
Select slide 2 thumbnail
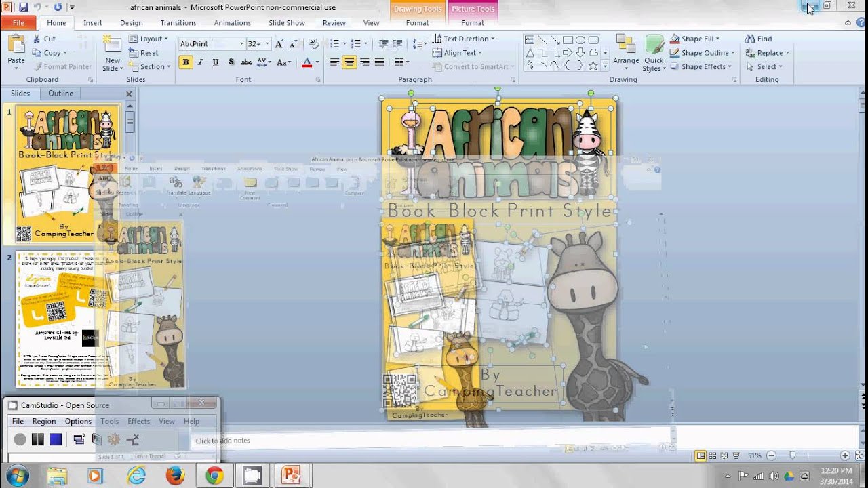[68, 320]
